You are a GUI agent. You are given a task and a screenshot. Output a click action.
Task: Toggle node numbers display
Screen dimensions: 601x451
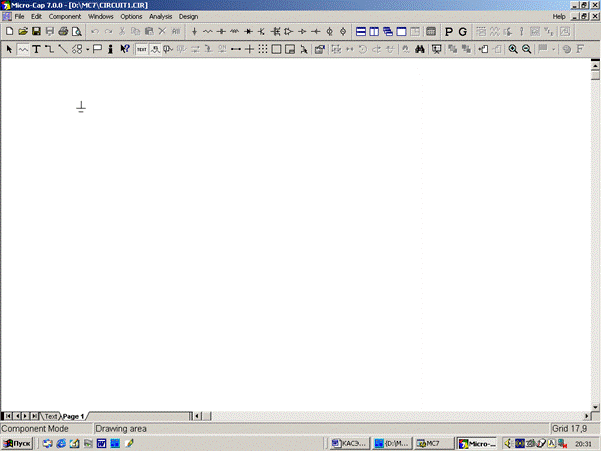(168, 49)
